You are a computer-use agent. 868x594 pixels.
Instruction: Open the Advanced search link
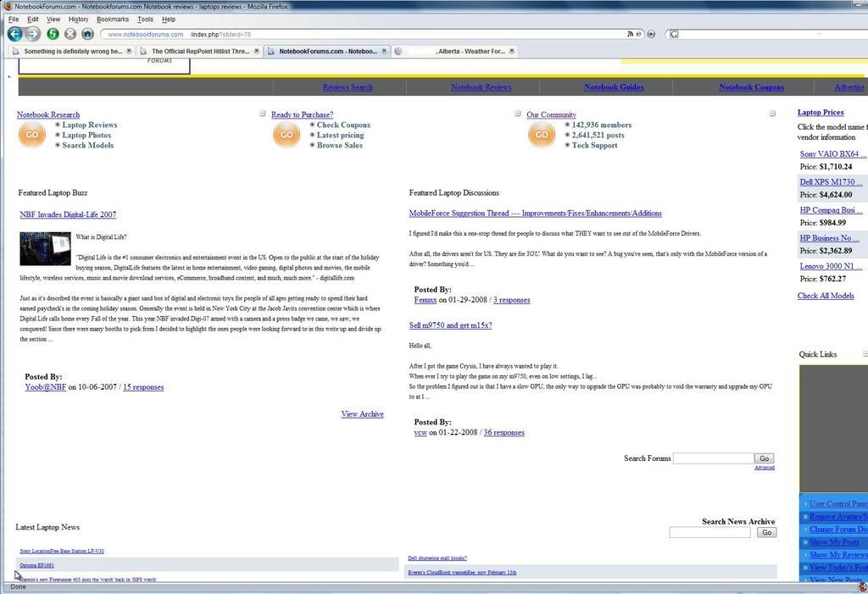point(765,468)
